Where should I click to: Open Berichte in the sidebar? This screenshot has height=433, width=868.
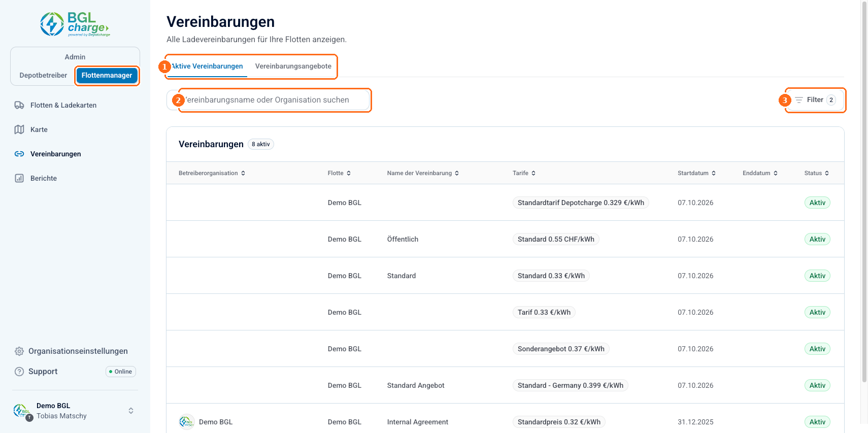pos(44,178)
